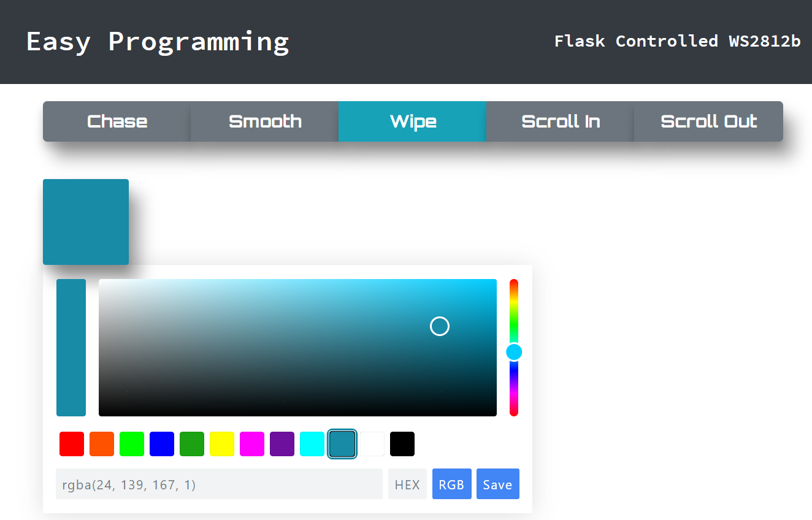Select the bright green swatch
Image resolution: width=812 pixels, height=520 pixels.
[x=132, y=444]
